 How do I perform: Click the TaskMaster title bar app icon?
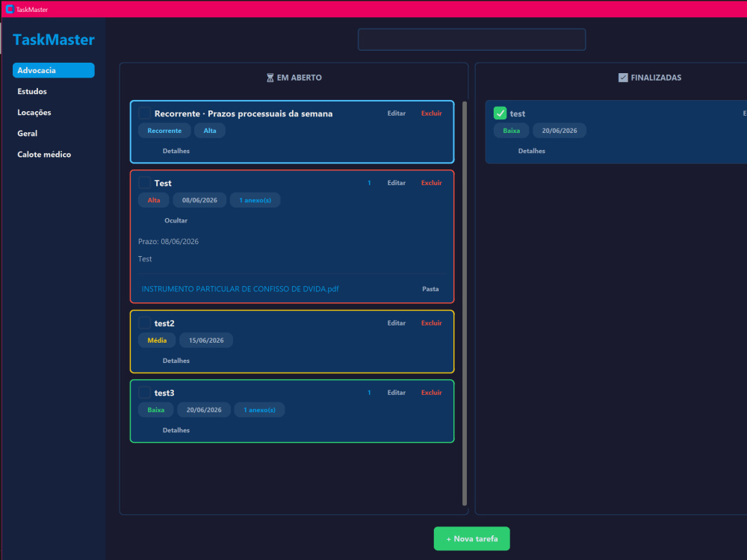[9, 9]
